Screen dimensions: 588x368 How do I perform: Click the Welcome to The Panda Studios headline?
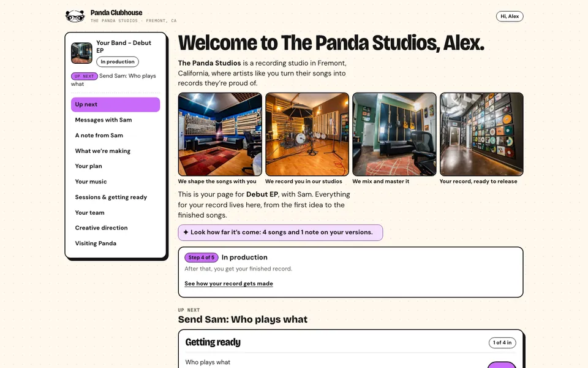click(x=331, y=43)
